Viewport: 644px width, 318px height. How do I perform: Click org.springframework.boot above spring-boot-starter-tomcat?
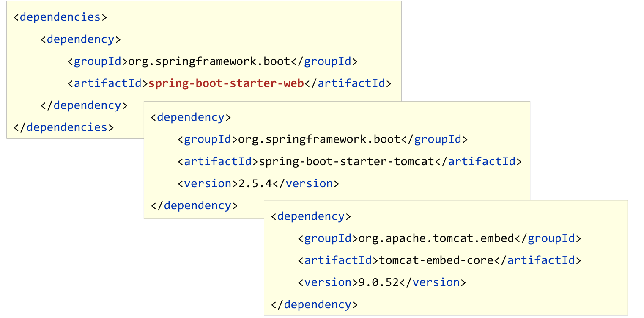pyautogui.click(x=319, y=139)
